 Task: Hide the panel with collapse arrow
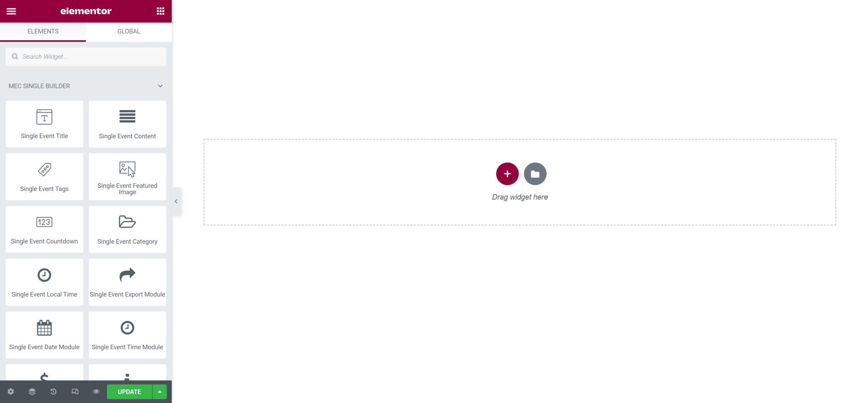pos(176,201)
